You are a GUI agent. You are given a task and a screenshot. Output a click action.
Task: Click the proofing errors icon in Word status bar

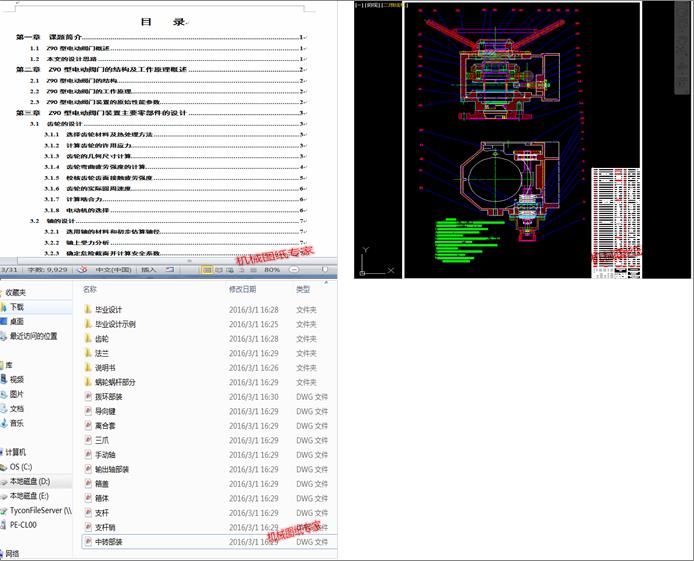[x=81, y=269]
